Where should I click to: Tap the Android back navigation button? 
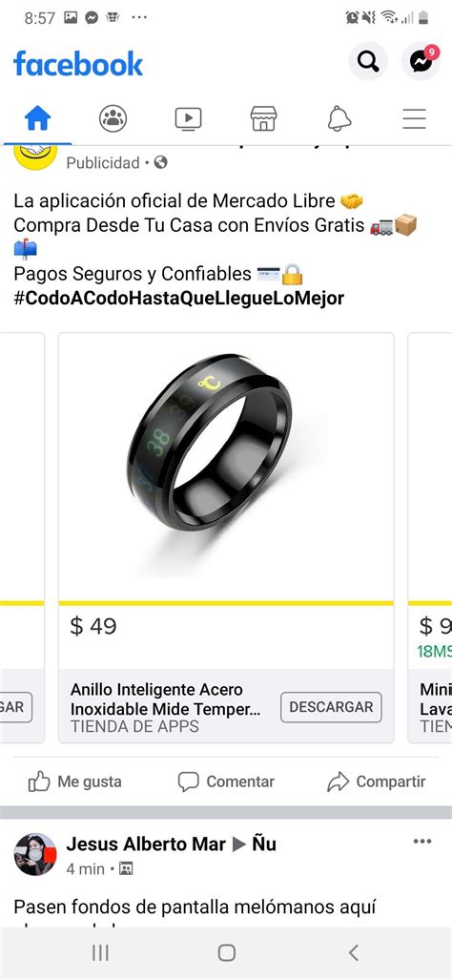[354, 952]
